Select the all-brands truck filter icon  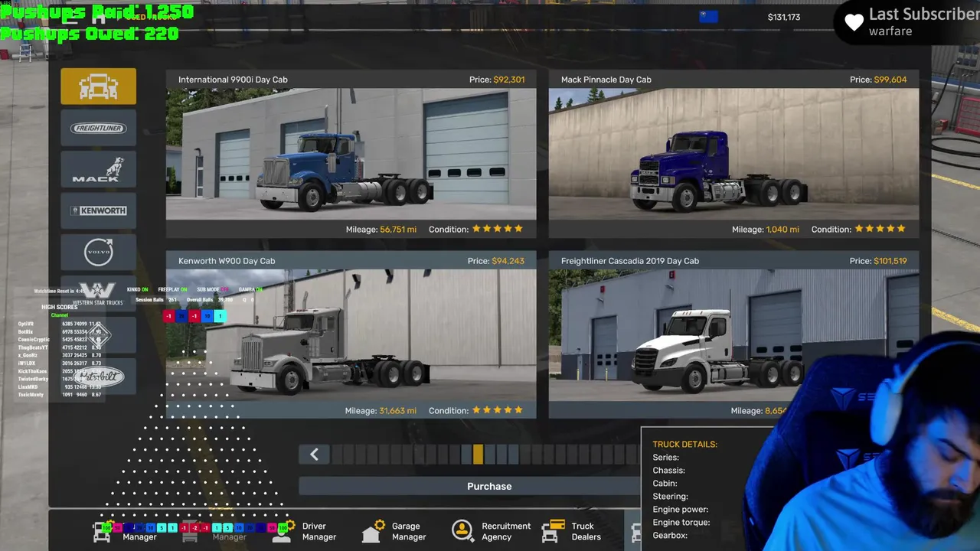coord(98,86)
